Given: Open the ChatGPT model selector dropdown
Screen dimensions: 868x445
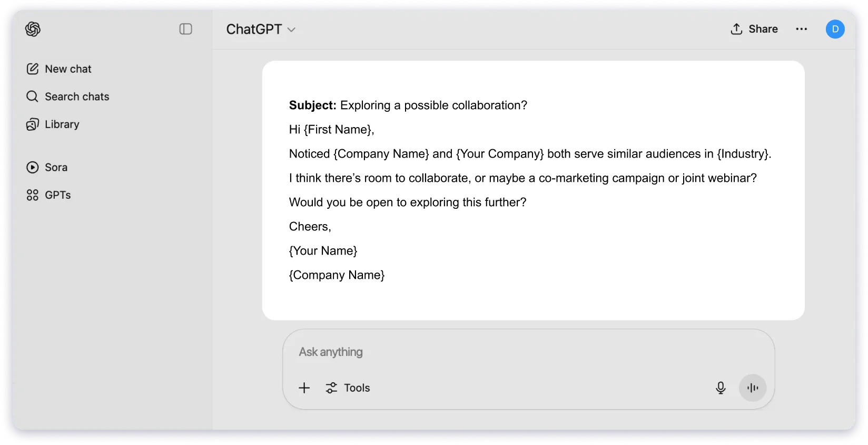Looking at the screenshot, I should (261, 29).
